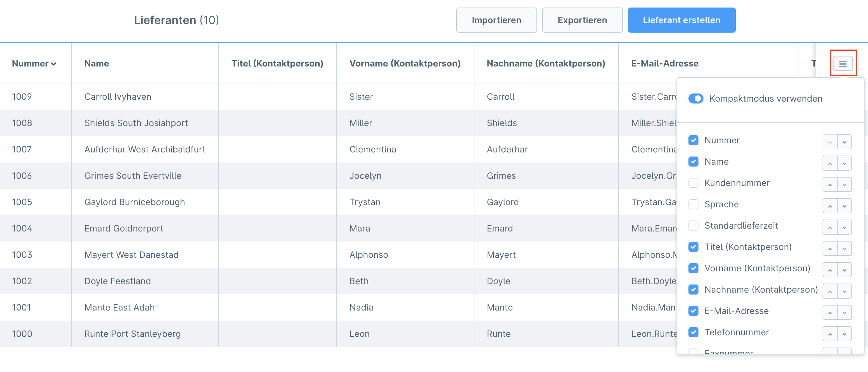Screen dimensions: 868x372
Task: Move Titel (Kontaktperson) column up
Action: coord(829,248)
